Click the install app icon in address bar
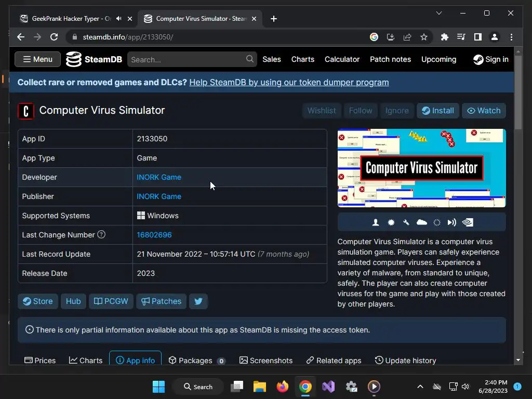 (391, 37)
